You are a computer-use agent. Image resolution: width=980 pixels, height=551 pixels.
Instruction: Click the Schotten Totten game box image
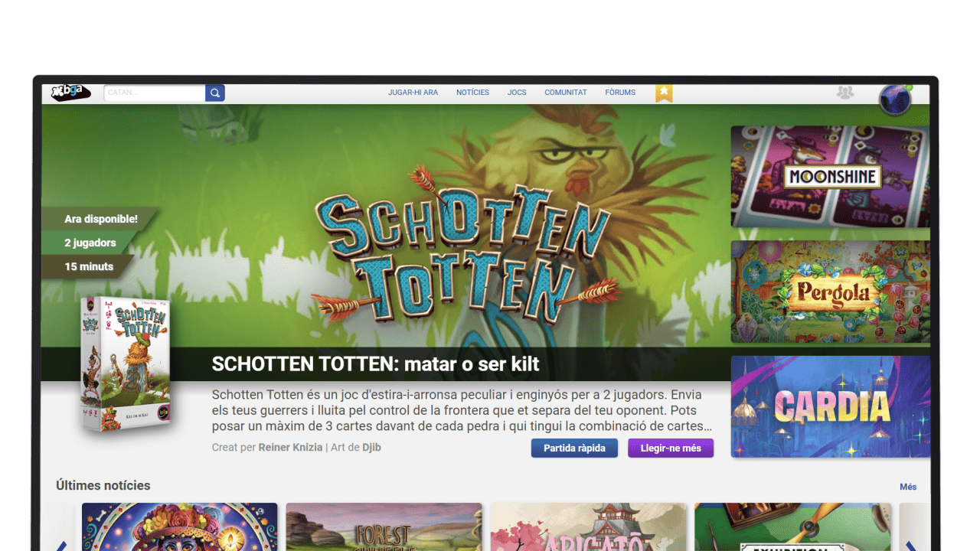pyautogui.click(x=126, y=364)
